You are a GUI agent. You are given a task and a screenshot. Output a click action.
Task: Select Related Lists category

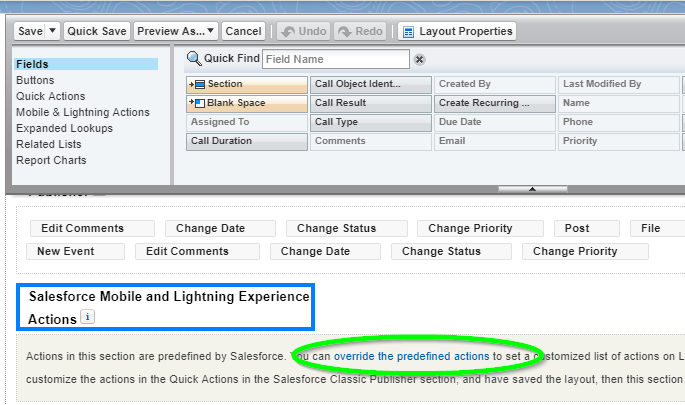pos(49,144)
